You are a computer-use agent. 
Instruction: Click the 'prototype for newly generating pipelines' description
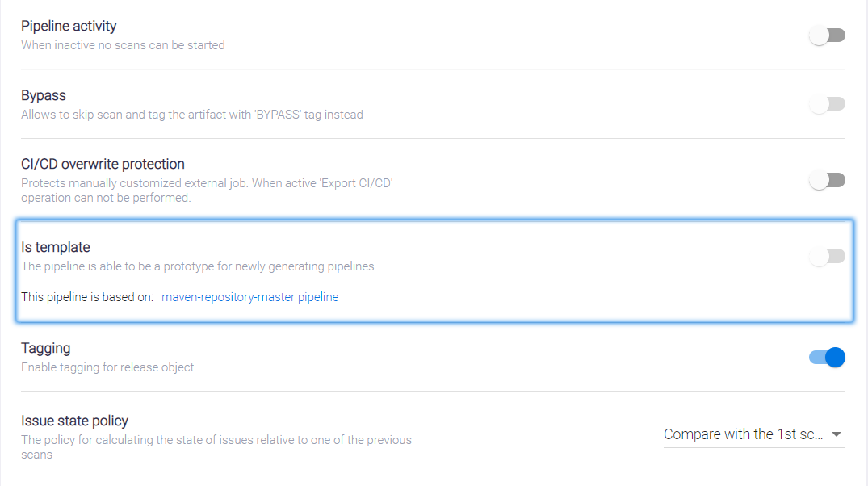point(198,266)
